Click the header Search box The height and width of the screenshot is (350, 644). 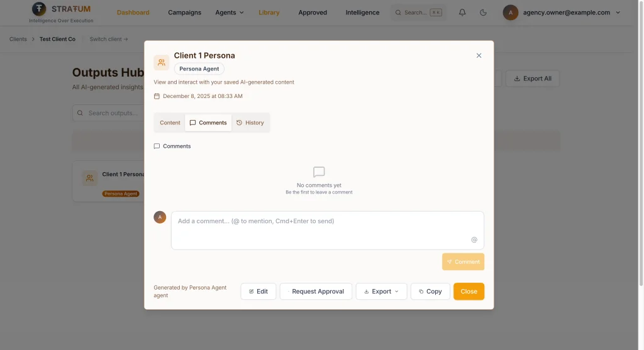418,13
